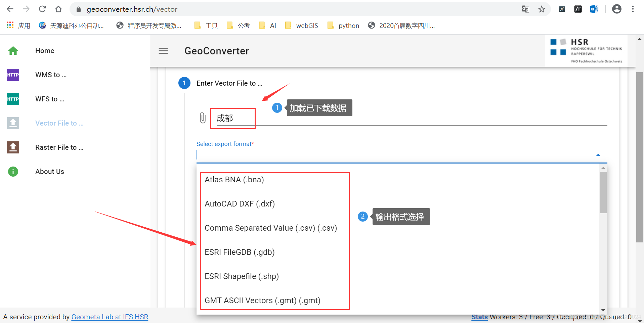
Task: Open browser home page icon
Action: pos(58,9)
